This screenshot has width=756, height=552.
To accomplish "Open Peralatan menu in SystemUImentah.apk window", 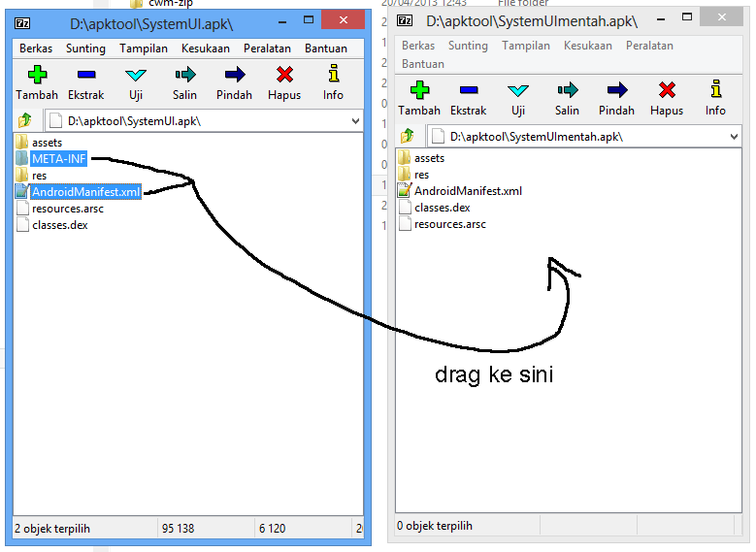I will [x=649, y=46].
